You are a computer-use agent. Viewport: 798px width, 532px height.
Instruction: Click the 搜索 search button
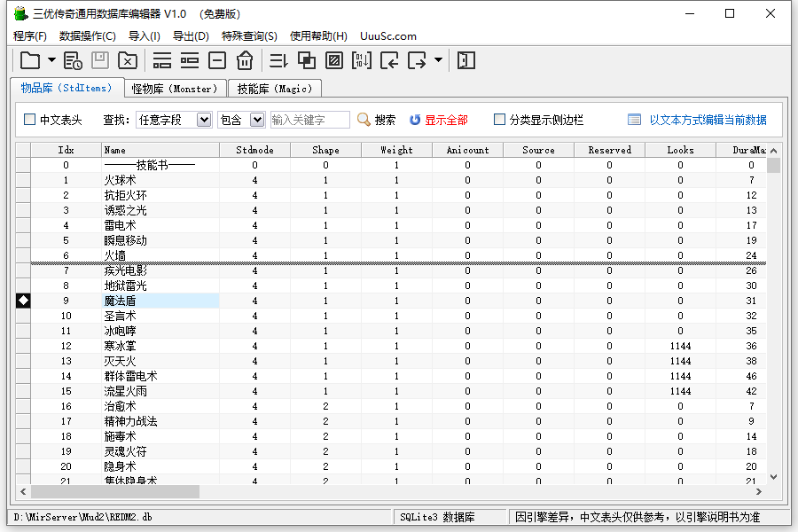pyautogui.click(x=376, y=120)
